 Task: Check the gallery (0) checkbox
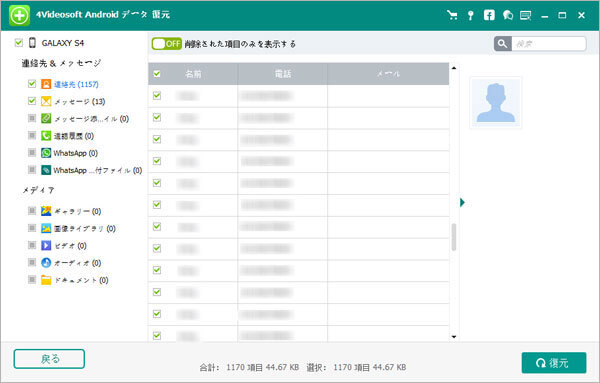point(32,211)
